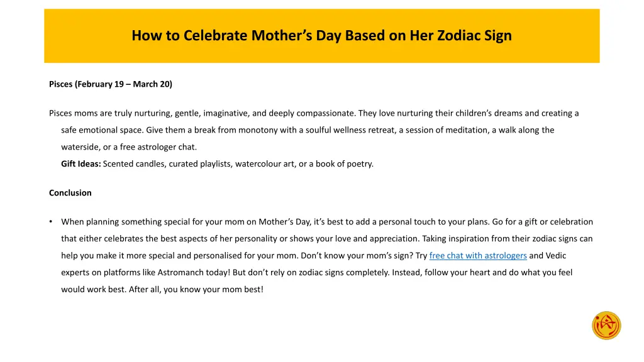The height and width of the screenshot is (362, 644).
Task: Click the 'Conclusion' heading
Action: tap(70, 193)
